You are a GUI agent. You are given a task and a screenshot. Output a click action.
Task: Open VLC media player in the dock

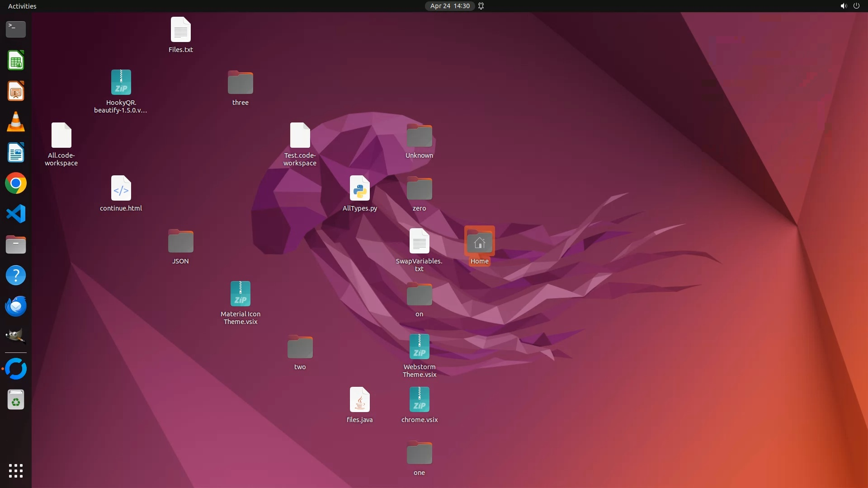[16, 122]
